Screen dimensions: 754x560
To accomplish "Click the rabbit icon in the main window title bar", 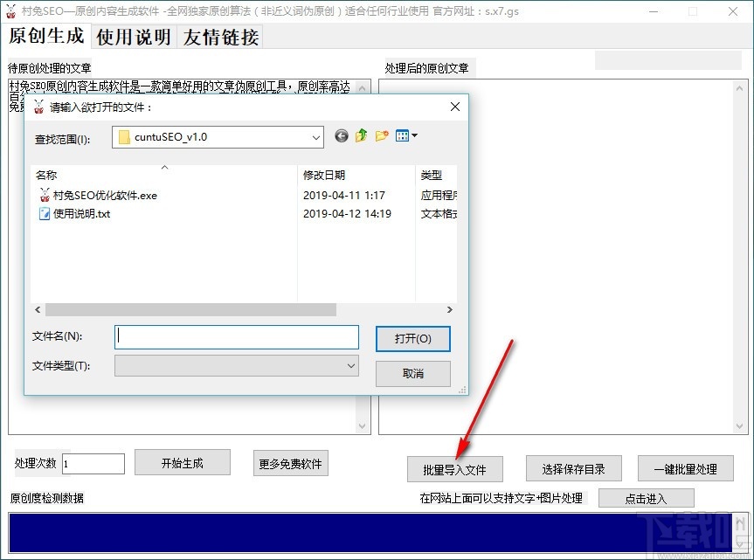I will coord(11,11).
